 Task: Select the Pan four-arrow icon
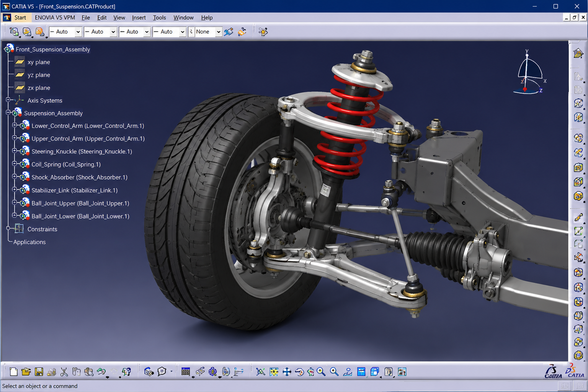pyautogui.click(x=287, y=372)
